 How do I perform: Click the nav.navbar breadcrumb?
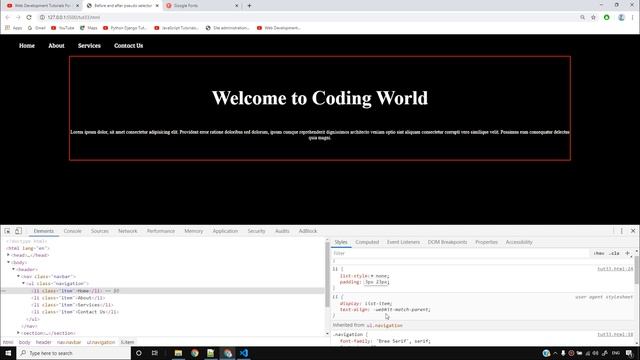(x=69, y=342)
